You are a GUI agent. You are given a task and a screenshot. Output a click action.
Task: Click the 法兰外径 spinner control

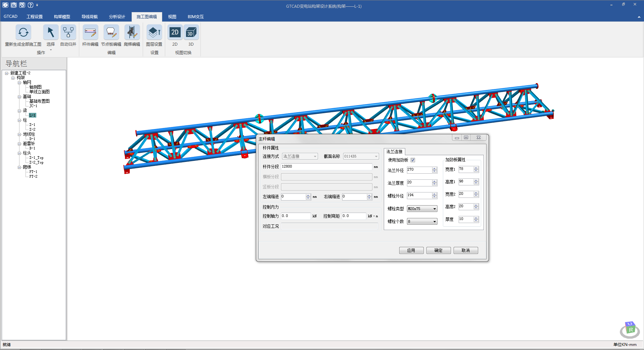pos(434,170)
